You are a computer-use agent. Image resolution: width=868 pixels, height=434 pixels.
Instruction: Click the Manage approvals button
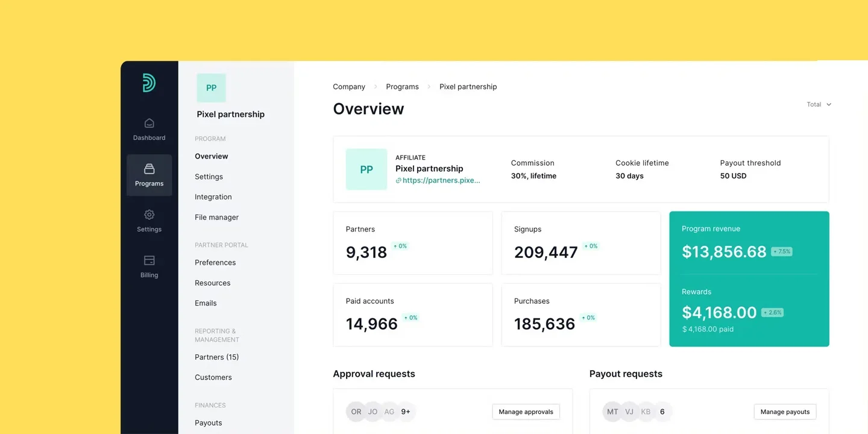(526, 412)
